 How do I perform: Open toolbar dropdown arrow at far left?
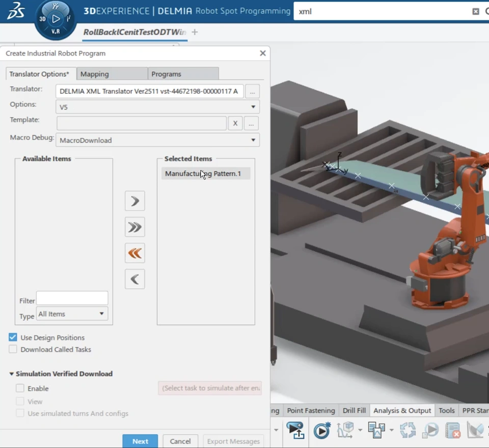tap(276, 430)
